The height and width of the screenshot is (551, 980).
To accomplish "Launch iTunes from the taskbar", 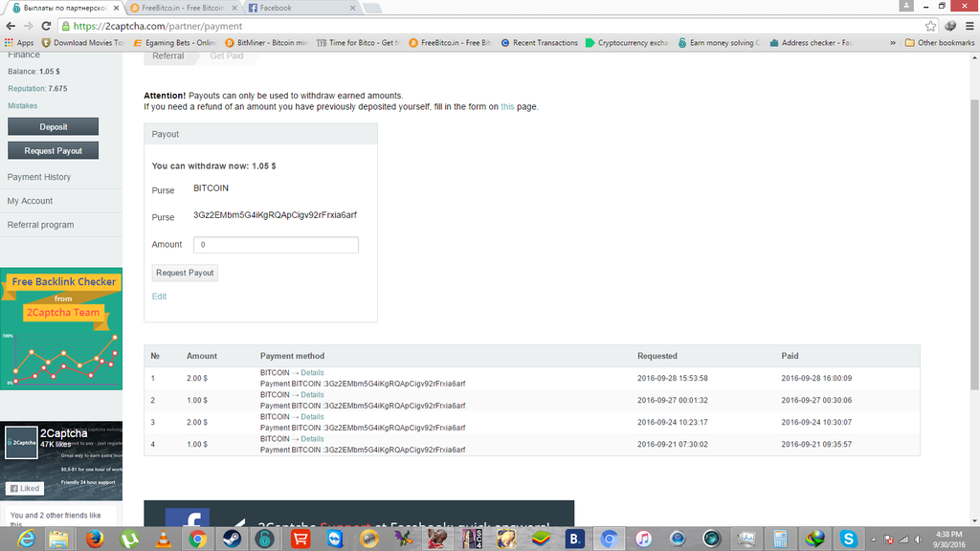I will point(643,539).
